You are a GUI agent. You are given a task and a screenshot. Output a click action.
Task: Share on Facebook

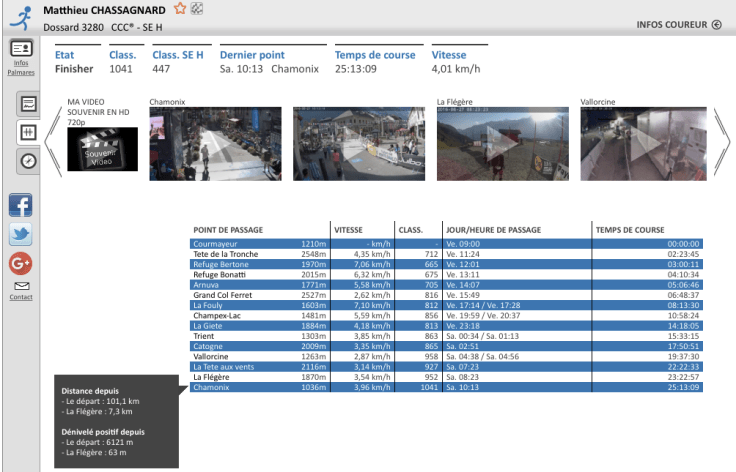21,206
